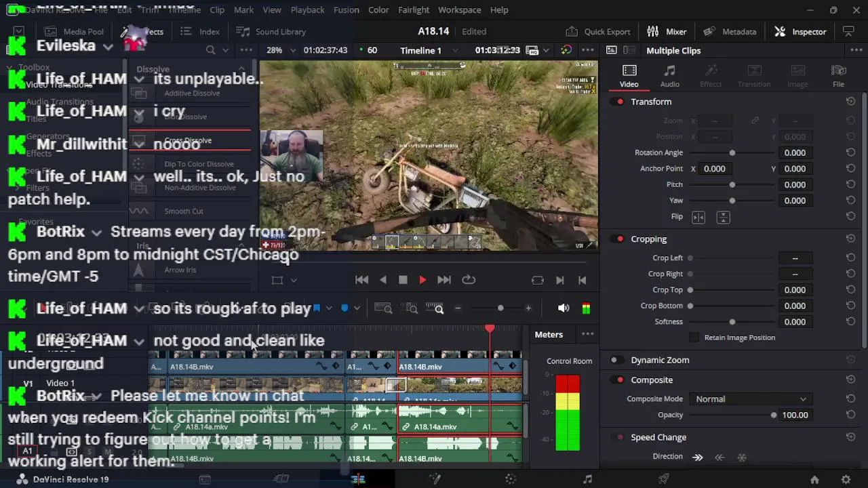The height and width of the screenshot is (488, 868).
Task: Open viewer transform overlay mode dropdown
Action: (x=294, y=280)
